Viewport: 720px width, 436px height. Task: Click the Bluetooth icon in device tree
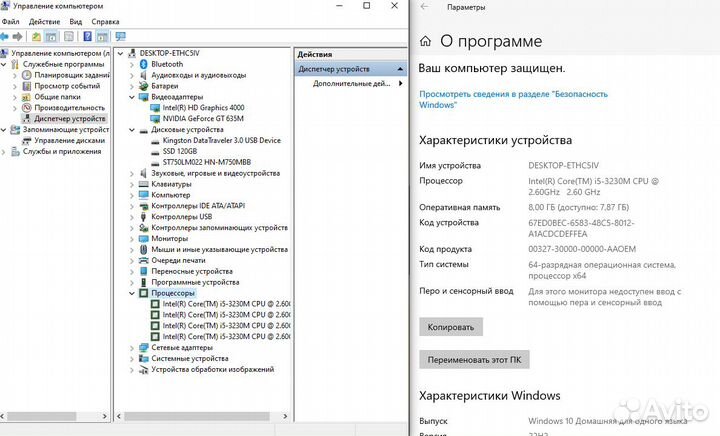143,64
